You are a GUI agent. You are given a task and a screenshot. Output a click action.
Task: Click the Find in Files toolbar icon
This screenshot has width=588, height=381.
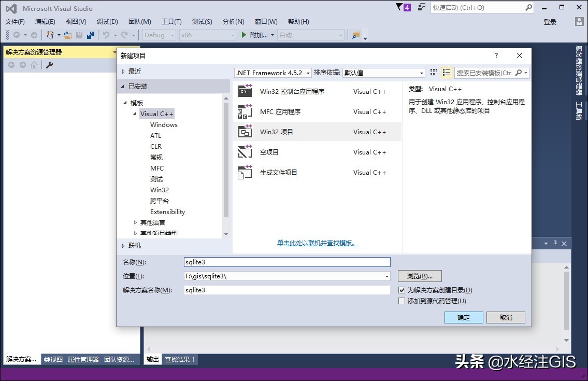pos(355,35)
